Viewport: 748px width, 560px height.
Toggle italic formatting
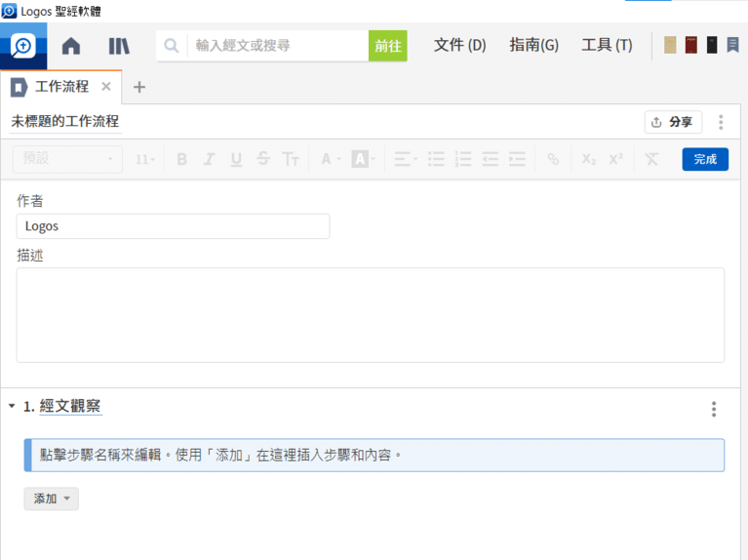click(x=209, y=159)
